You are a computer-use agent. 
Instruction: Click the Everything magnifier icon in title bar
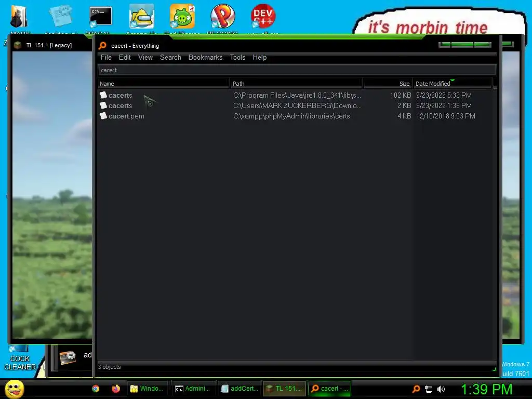[x=102, y=46]
